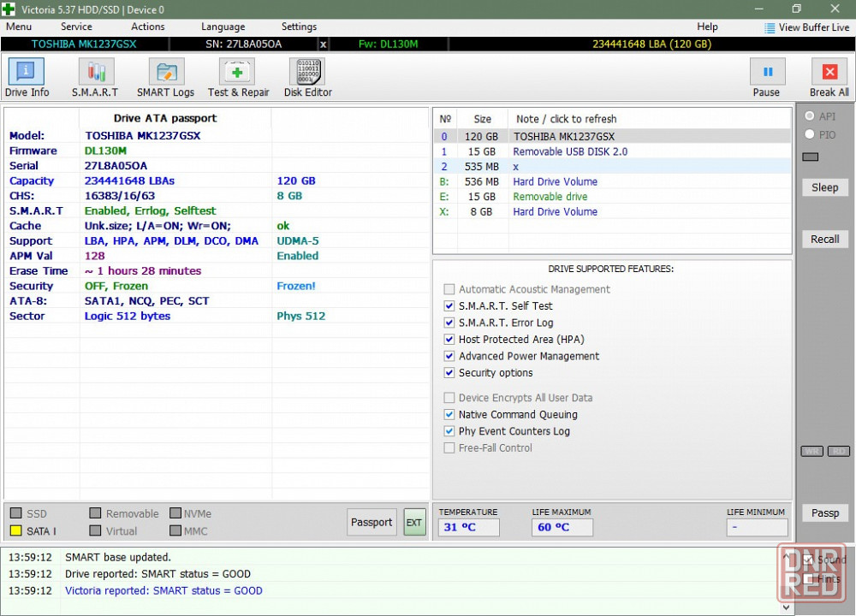Viewport: 856px width, 616px height.
Task: Click the WR indicator
Action: coord(811,451)
